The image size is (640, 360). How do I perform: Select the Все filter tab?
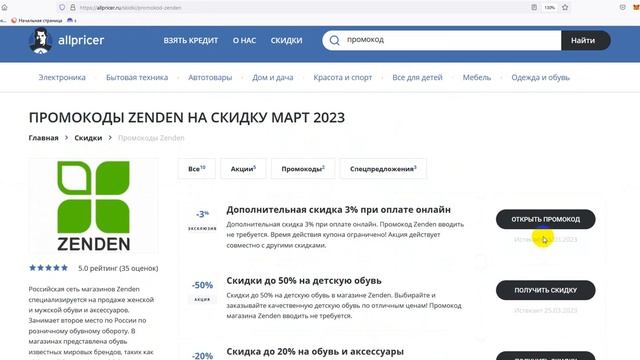[x=197, y=169]
